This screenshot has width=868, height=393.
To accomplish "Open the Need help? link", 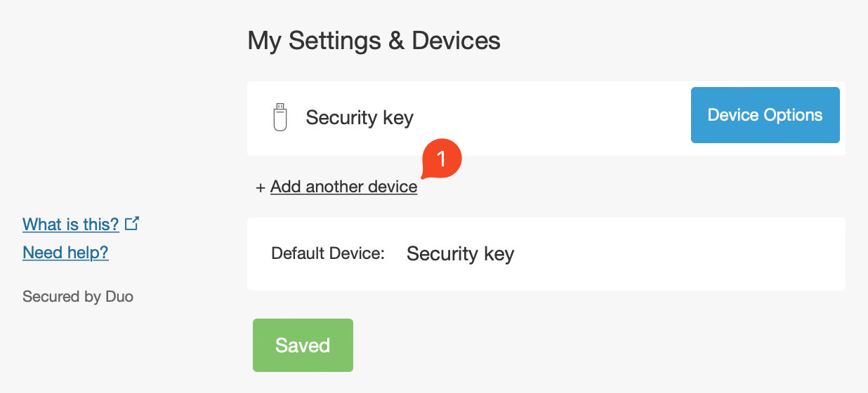I will (x=65, y=253).
